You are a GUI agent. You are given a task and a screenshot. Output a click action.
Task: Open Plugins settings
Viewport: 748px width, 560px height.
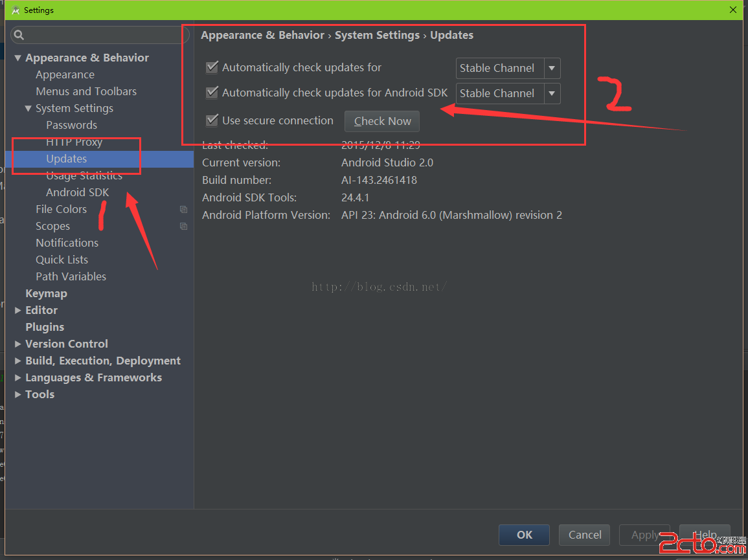[45, 327]
